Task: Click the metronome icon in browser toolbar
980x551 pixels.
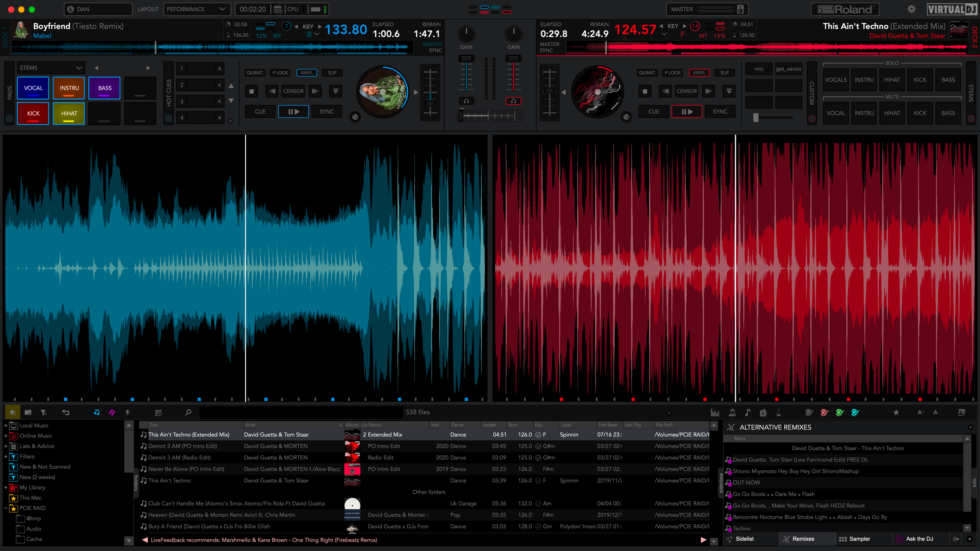Action: (779, 412)
